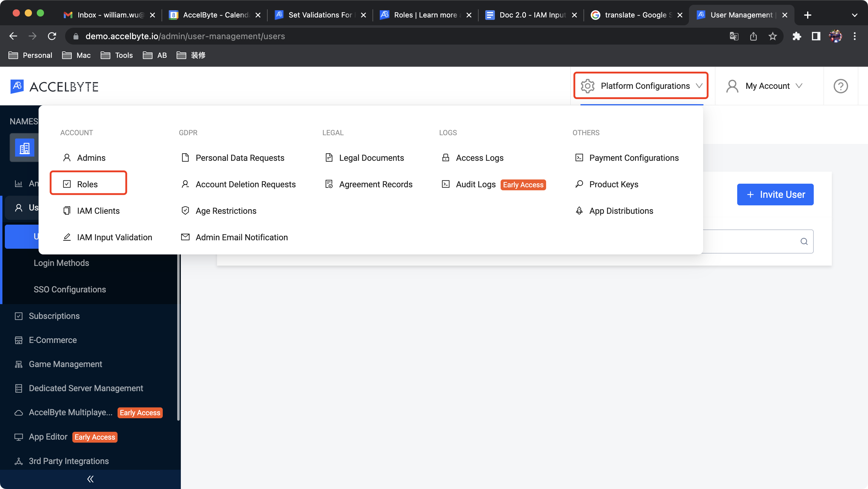Select IAM Clients from Account column
The image size is (868, 489).
pyautogui.click(x=91, y=211)
